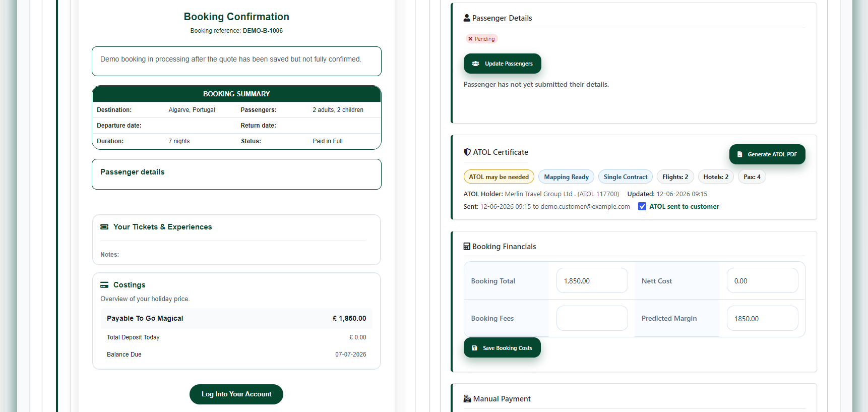This screenshot has height=412, width=868.
Task: Click the Costings credit card icon
Action: point(104,285)
